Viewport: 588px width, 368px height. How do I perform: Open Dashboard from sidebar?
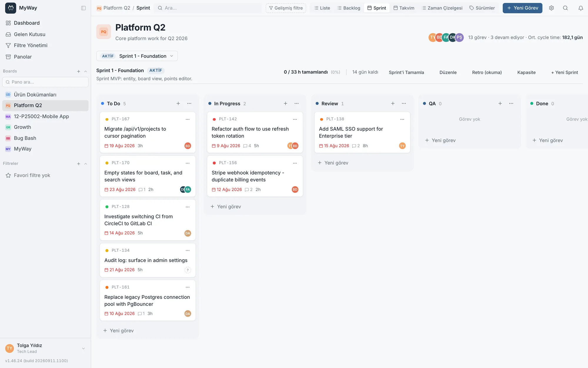45,23
